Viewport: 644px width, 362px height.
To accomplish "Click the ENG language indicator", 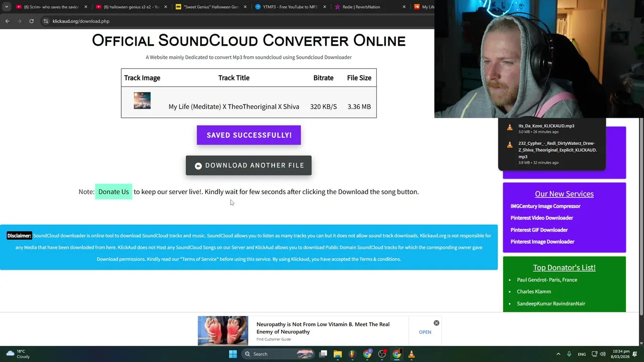I will pyautogui.click(x=582, y=354).
